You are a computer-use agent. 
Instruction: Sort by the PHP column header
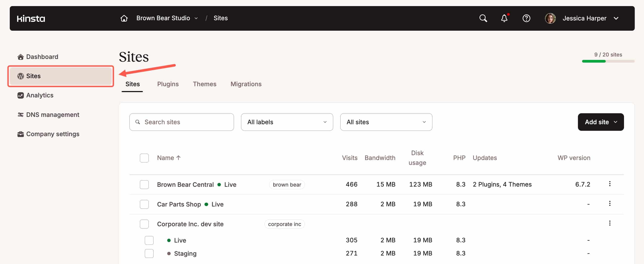(459, 158)
